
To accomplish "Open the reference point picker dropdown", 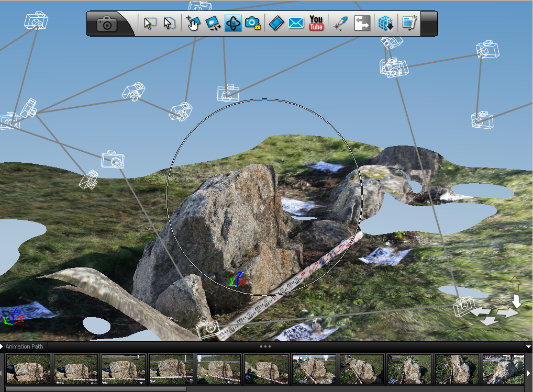I will [x=340, y=24].
